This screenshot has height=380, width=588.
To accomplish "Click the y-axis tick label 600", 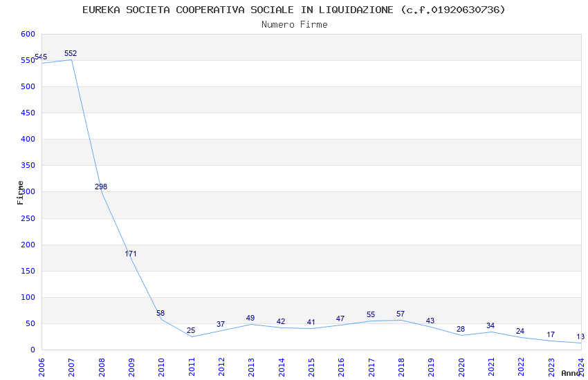I will point(28,34).
